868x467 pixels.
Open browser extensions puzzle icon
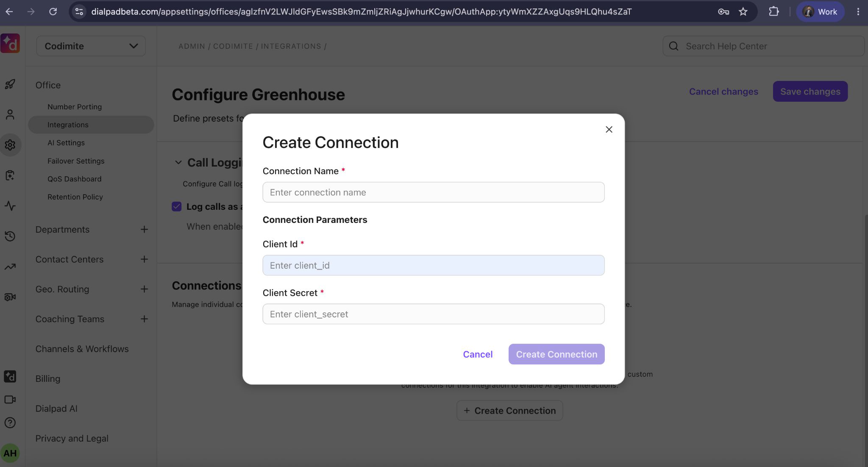pyautogui.click(x=774, y=12)
